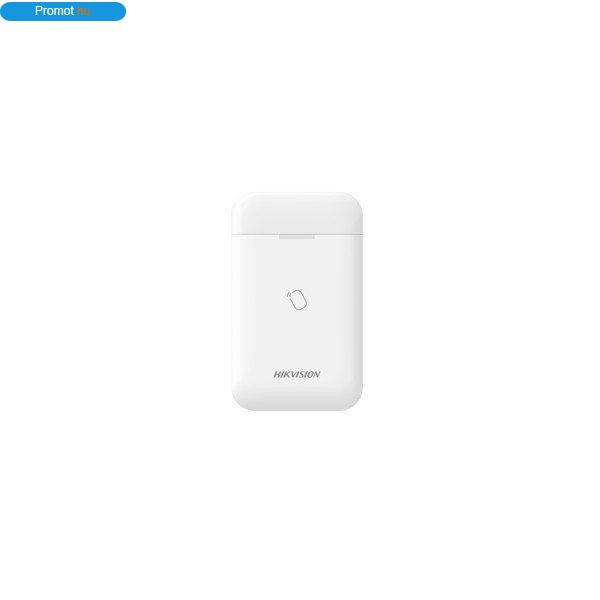This screenshot has height=600, width=600.
Task: Click device body between LED strip and tag icon
Action: tap(297, 264)
